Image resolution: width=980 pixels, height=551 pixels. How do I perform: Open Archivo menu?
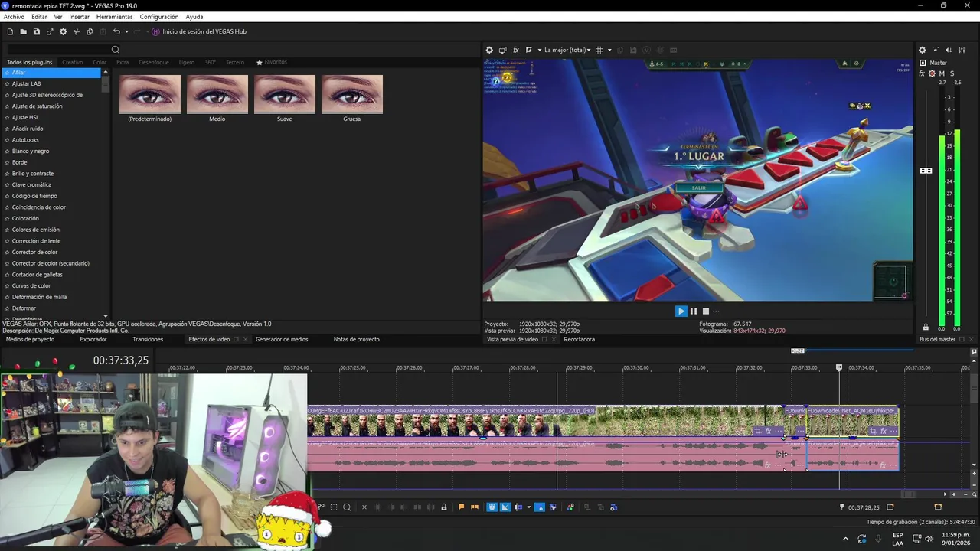[x=14, y=17]
